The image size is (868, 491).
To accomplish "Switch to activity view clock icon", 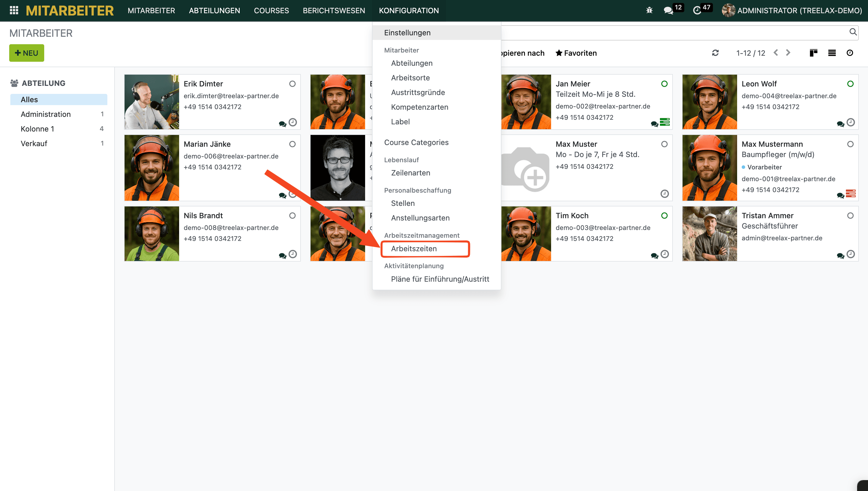I will pyautogui.click(x=850, y=53).
